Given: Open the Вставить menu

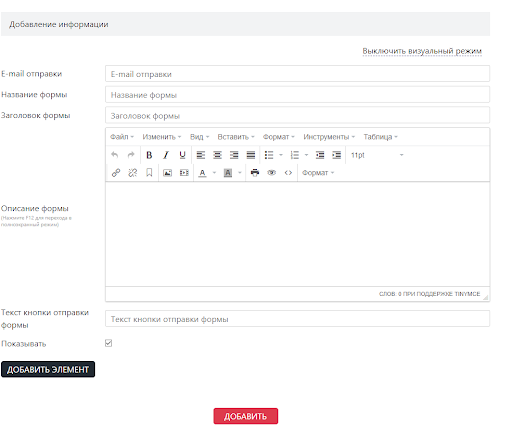Looking at the screenshot, I should click(x=236, y=137).
